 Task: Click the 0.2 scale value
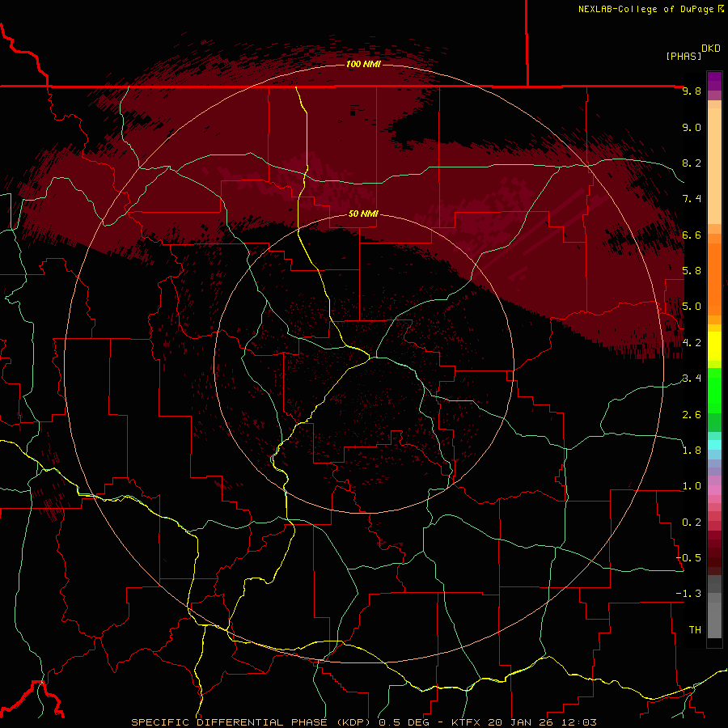coord(692,523)
